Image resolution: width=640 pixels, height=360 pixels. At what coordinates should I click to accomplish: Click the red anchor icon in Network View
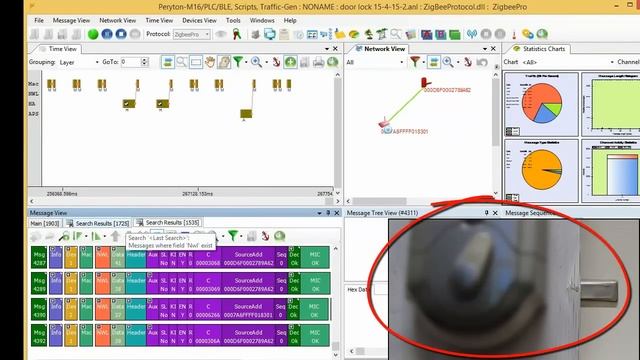(x=468, y=62)
